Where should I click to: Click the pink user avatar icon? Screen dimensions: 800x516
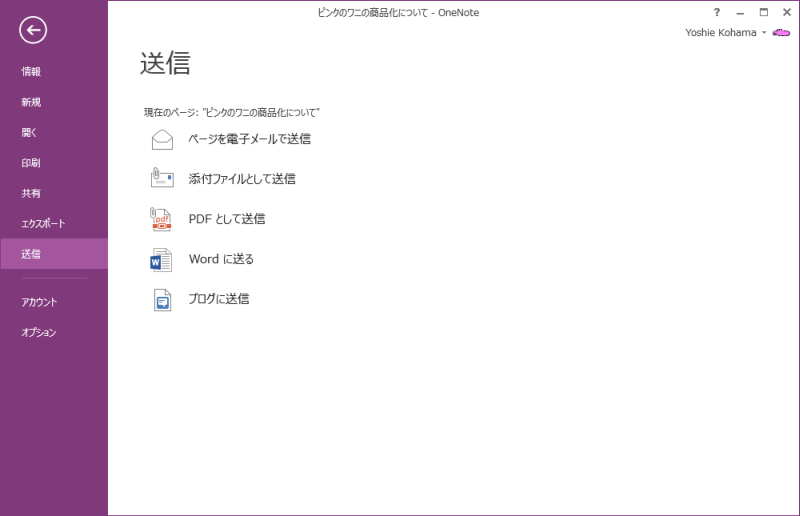coord(781,33)
